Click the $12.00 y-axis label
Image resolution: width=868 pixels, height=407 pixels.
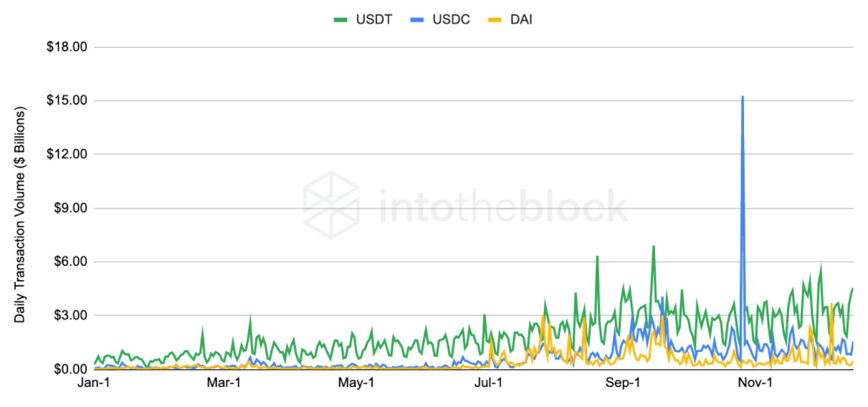click(67, 155)
